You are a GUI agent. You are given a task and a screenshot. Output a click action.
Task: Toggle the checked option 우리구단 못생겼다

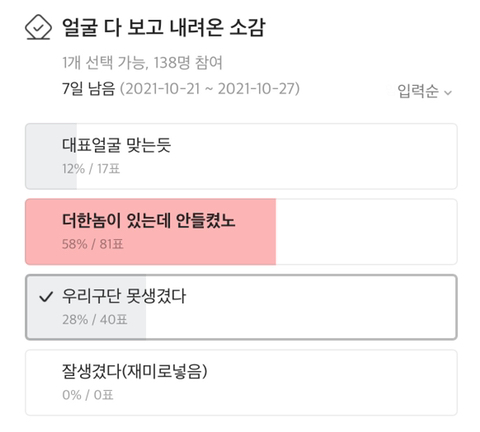pyautogui.click(x=241, y=307)
